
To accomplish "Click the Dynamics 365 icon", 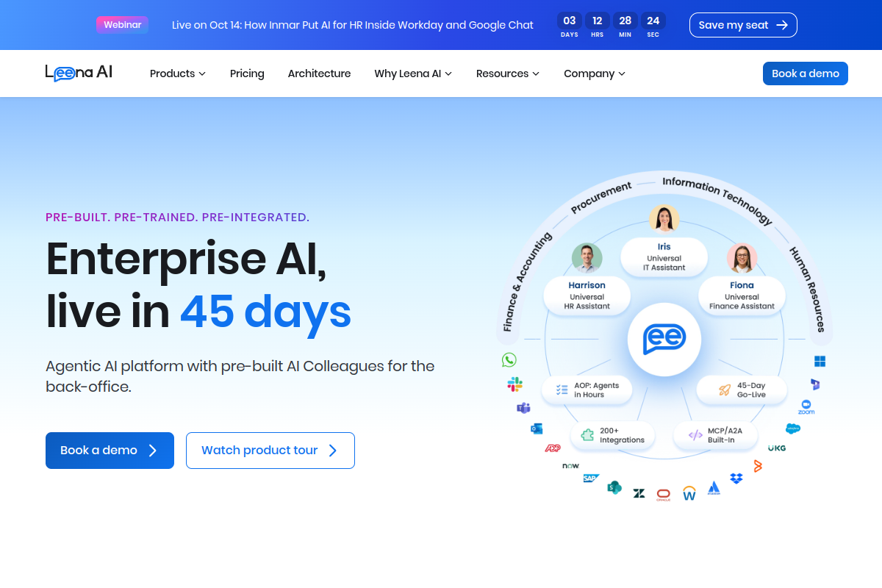I will [815, 384].
